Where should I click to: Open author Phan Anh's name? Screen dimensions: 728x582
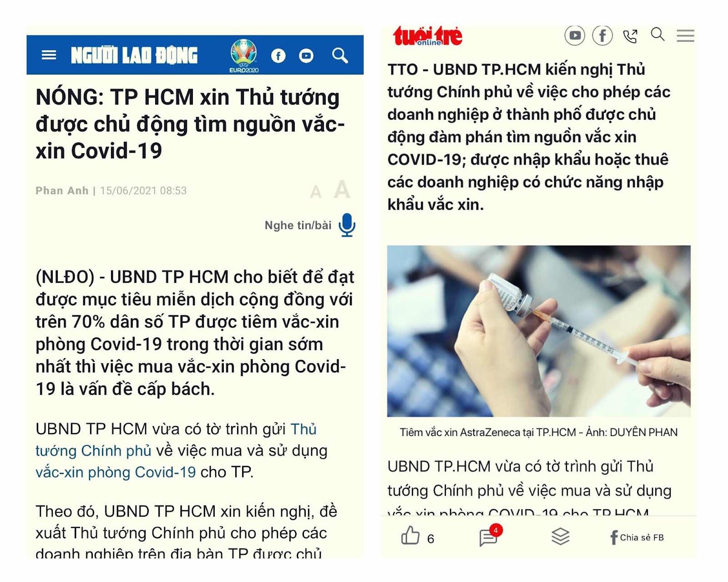click(x=62, y=191)
